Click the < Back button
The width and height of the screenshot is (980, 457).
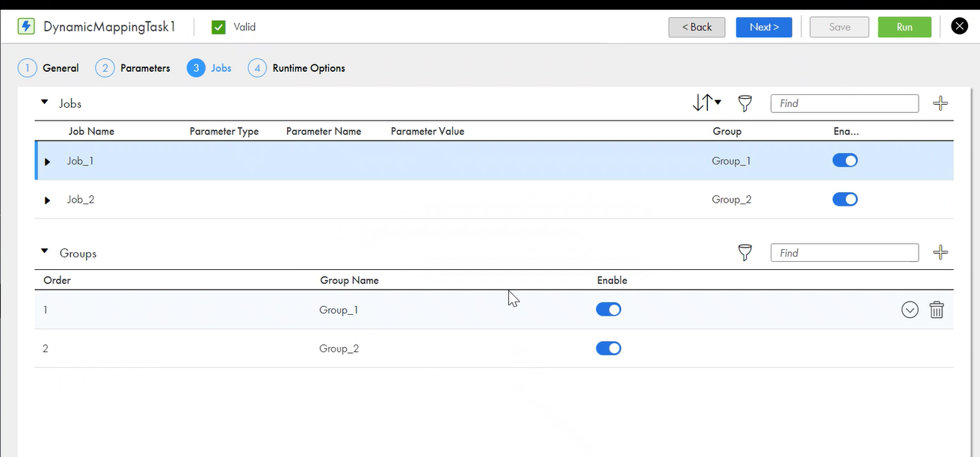pyautogui.click(x=697, y=27)
